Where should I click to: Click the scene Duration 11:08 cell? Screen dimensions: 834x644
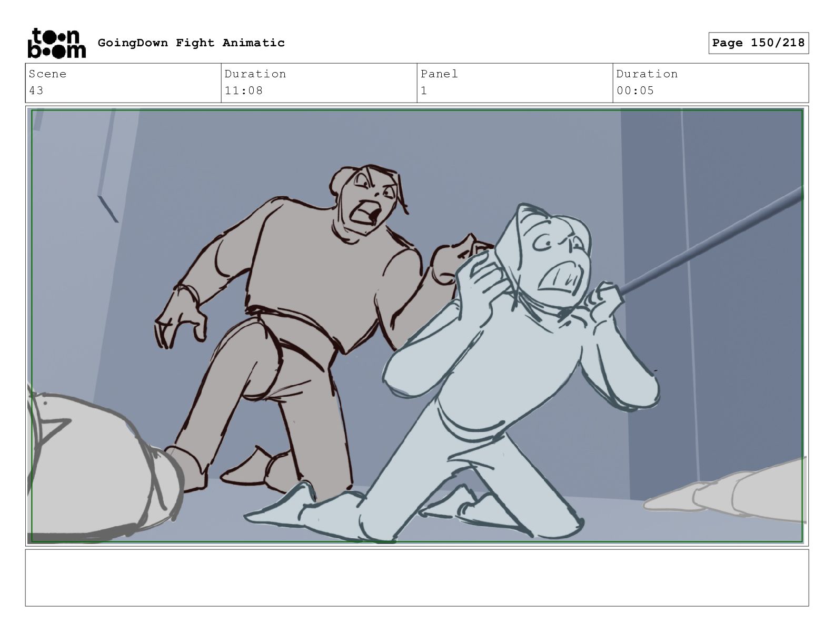(x=319, y=83)
